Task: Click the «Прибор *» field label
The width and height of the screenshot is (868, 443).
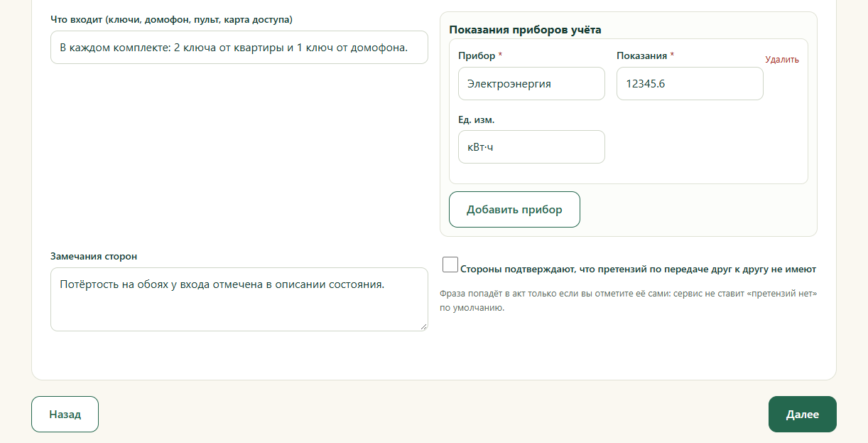Action: tap(480, 55)
